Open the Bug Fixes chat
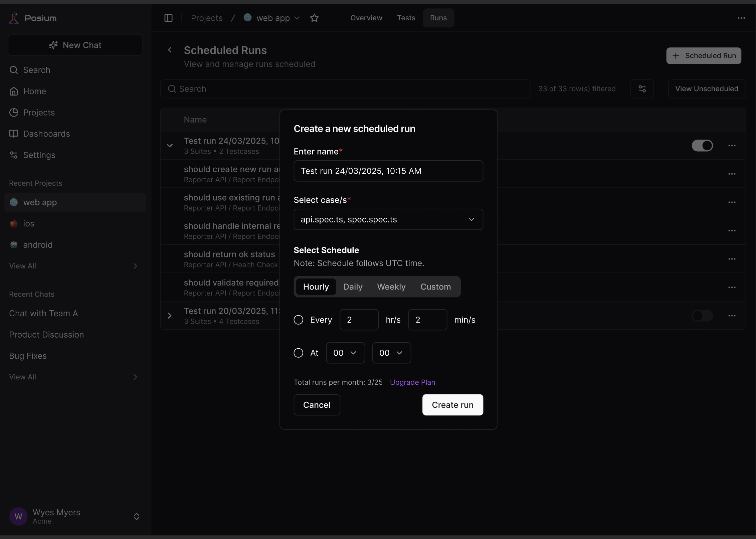This screenshot has width=756, height=539. [x=28, y=356]
